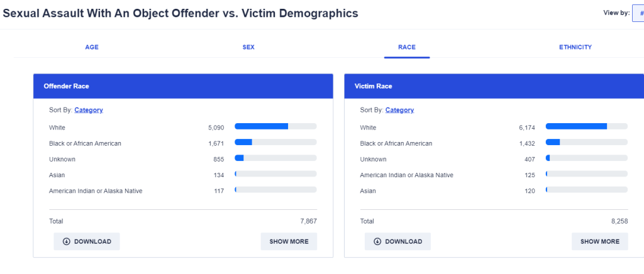
Task: Switch to the Age tab
Action: [x=92, y=47]
